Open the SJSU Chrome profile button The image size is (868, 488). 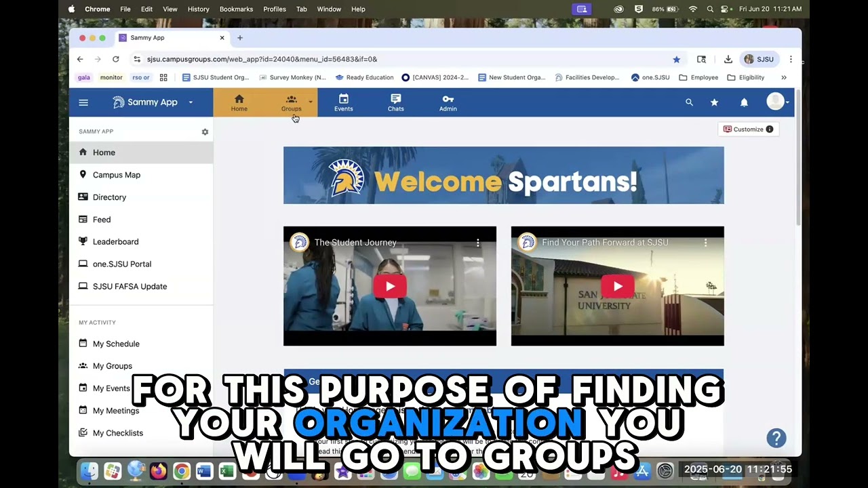coord(759,59)
